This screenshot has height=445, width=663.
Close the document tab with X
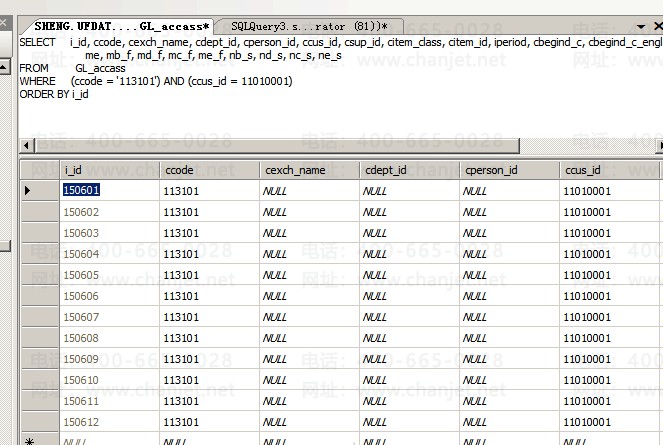tap(658, 26)
